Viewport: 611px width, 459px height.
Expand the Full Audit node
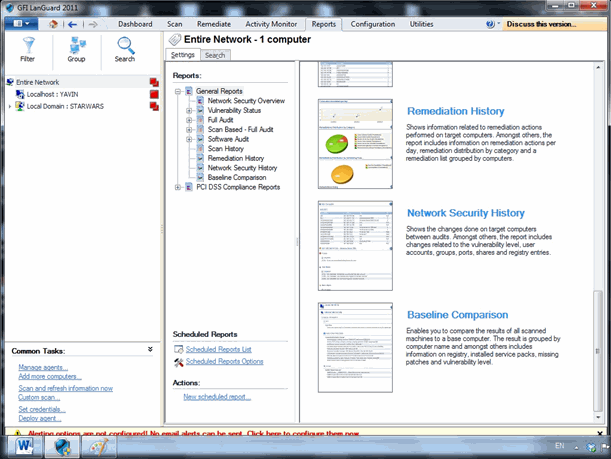189,120
